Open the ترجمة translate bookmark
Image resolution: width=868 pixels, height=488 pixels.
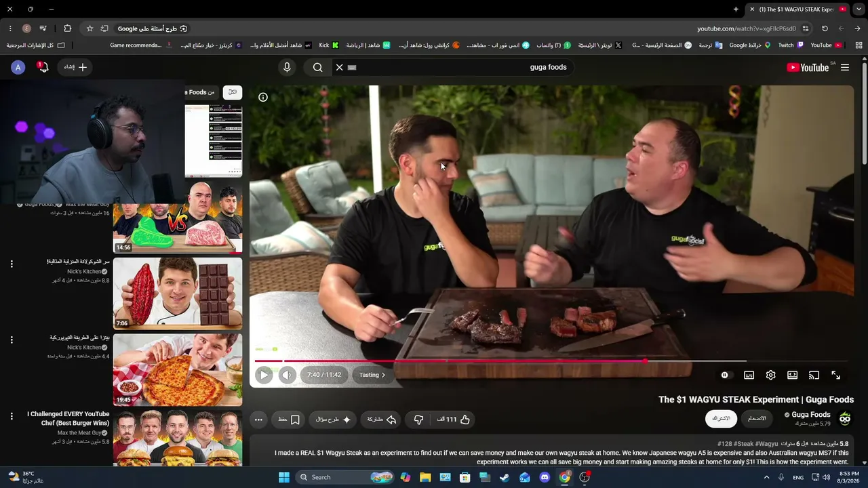click(710, 45)
